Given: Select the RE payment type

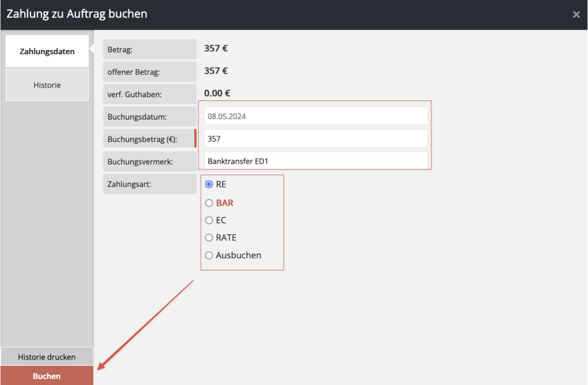Looking at the screenshot, I should (209, 184).
